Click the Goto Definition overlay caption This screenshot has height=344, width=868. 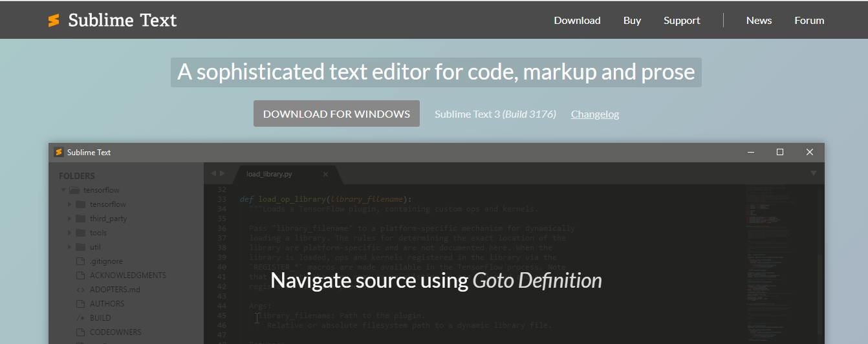point(436,280)
